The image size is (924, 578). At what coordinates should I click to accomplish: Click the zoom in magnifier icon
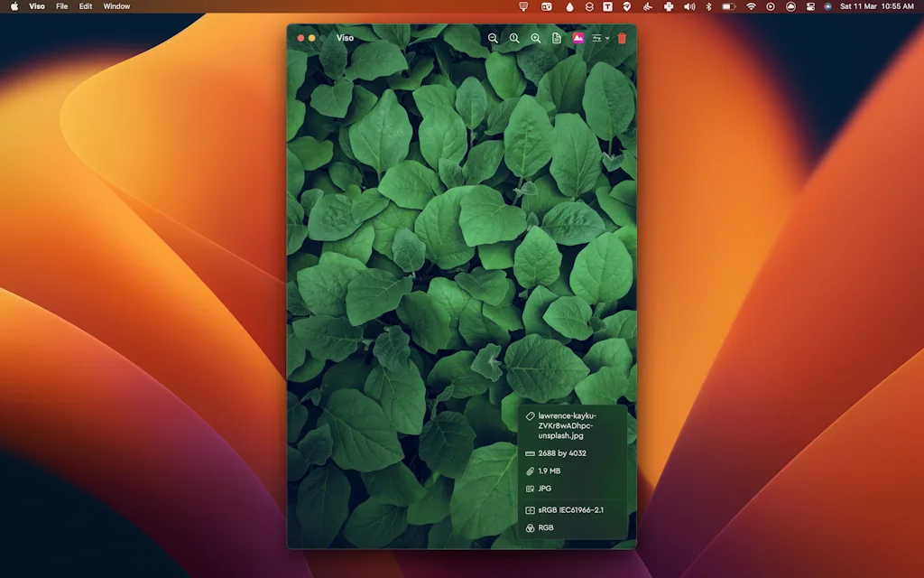535,38
